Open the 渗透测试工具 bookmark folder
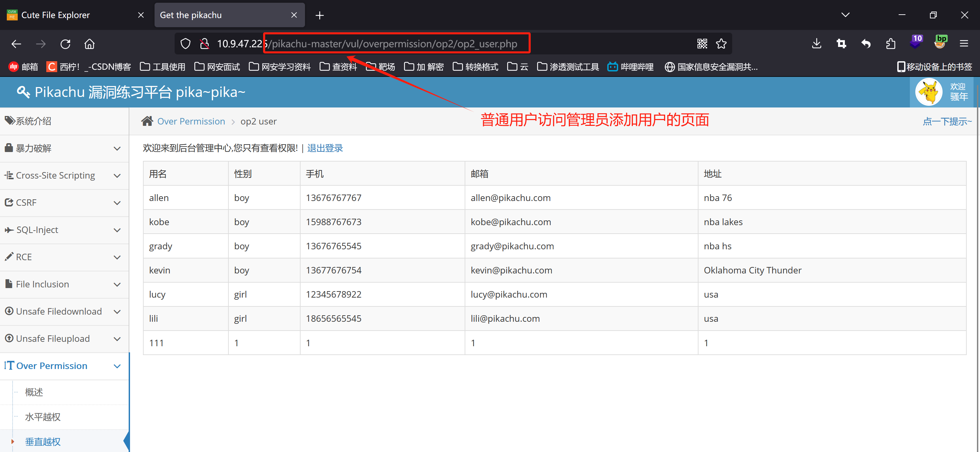 pos(568,67)
